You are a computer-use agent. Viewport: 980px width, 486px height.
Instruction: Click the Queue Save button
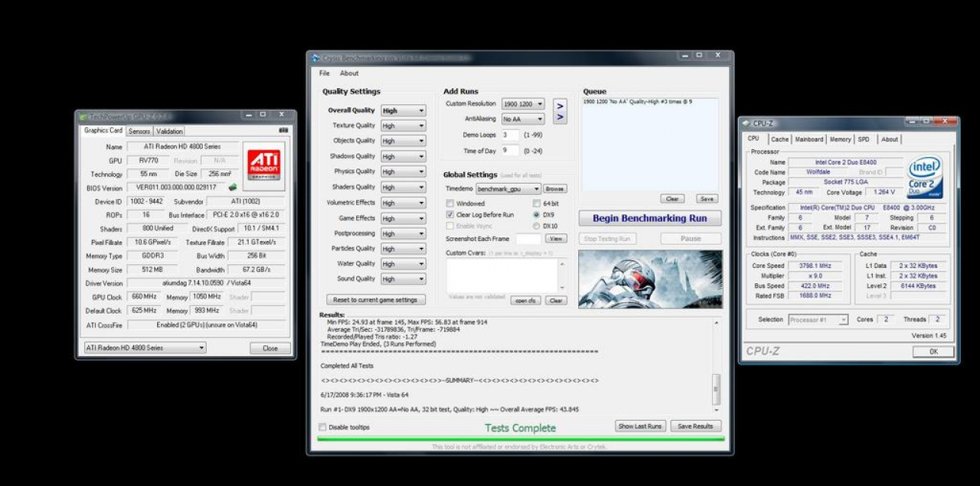707,199
